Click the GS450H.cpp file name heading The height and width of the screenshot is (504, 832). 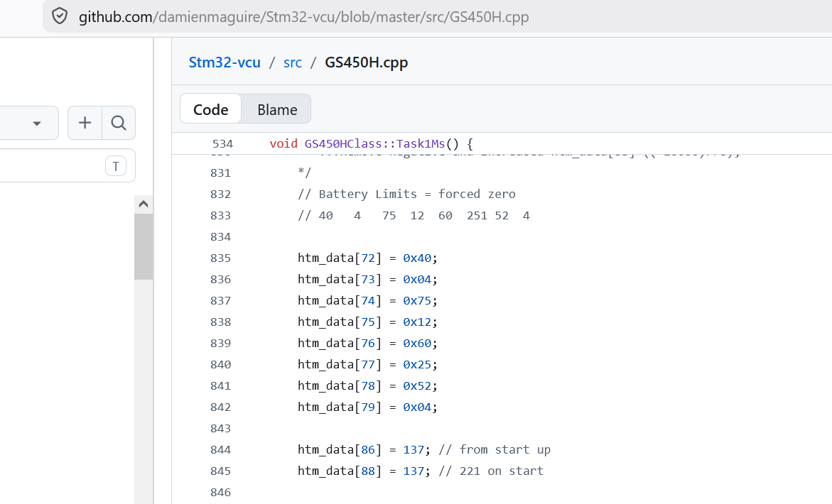click(366, 62)
